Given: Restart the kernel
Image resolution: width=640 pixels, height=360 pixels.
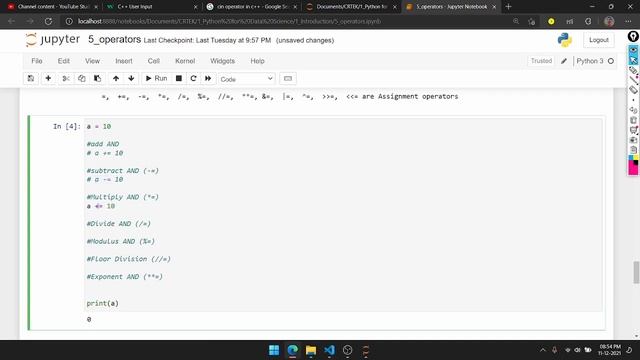Looking at the screenshot, I should click(193, 78).
